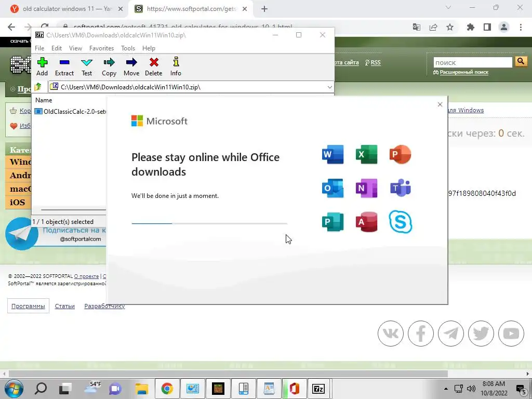Click the Outlook icon in Office installer
Screen dimensions: 532x399
[332, 188]
